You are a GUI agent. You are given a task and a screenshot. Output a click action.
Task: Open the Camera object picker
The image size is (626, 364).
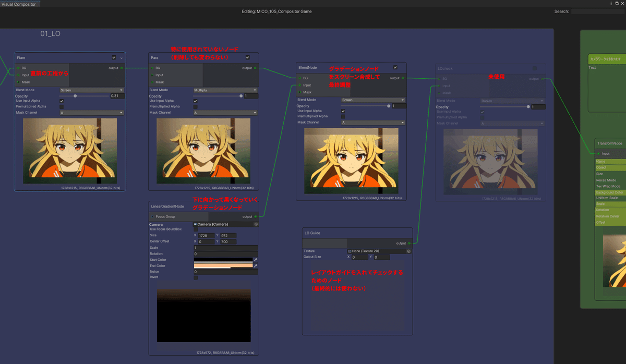[x=256, y=224]
